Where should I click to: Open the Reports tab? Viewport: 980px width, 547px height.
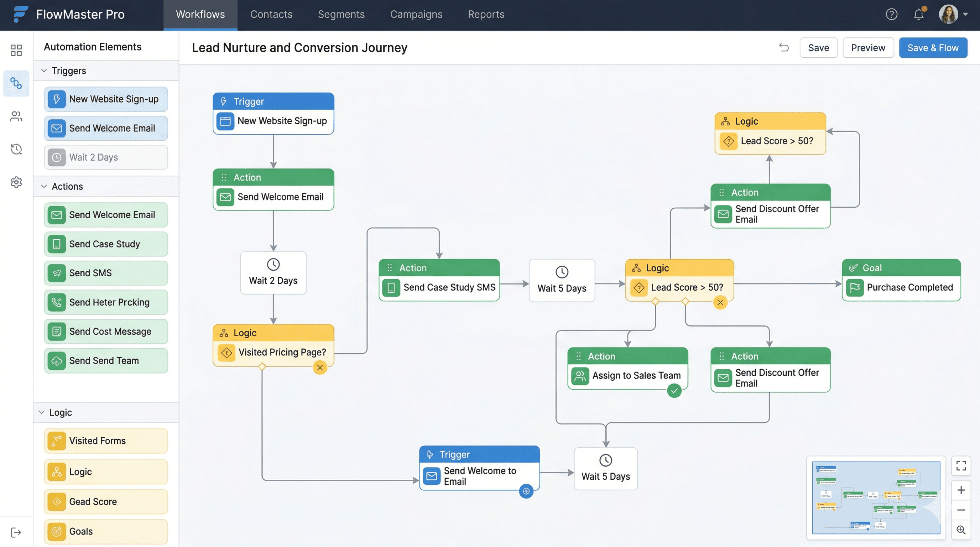click(486, 14)
